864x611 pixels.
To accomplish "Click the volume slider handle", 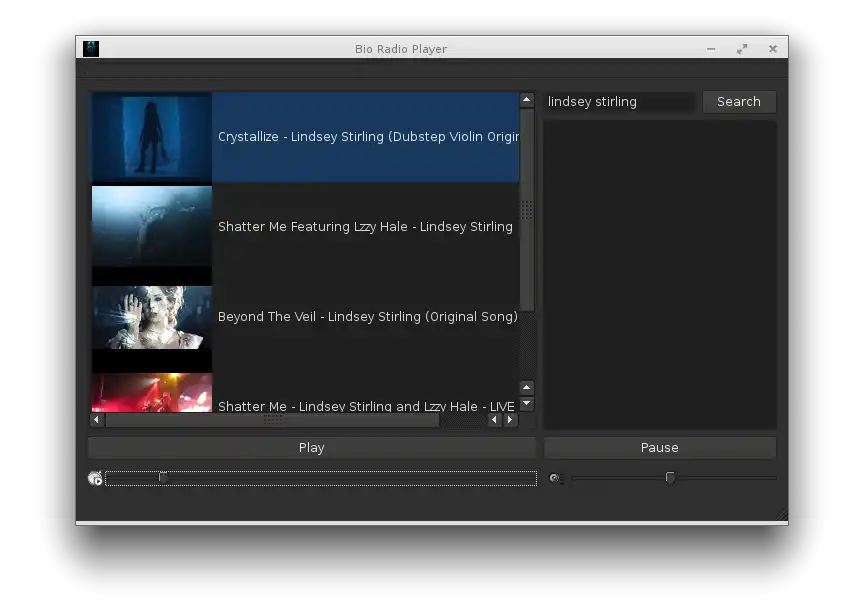I will pyautogui.click(x=670, y=478).
